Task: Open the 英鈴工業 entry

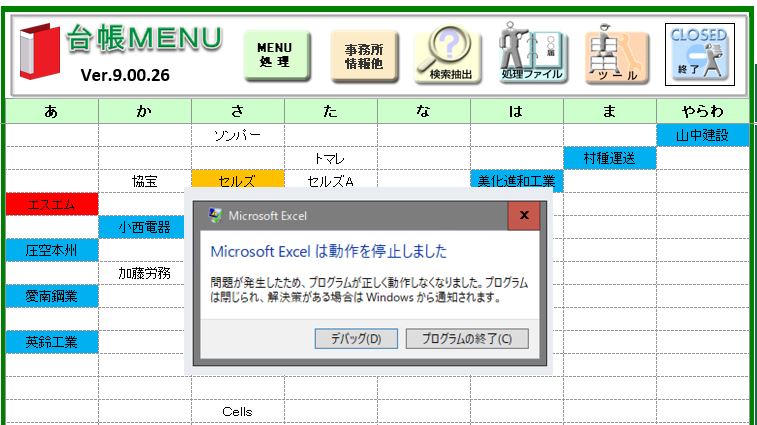Action: (52, 342)
